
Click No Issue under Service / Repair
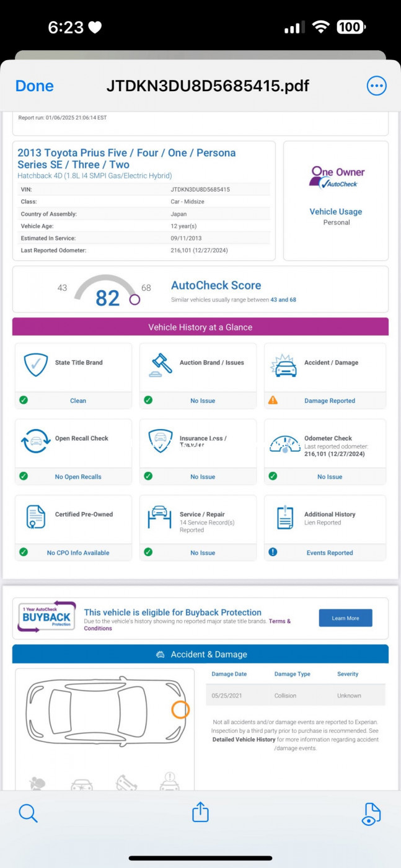pos(203,552)
